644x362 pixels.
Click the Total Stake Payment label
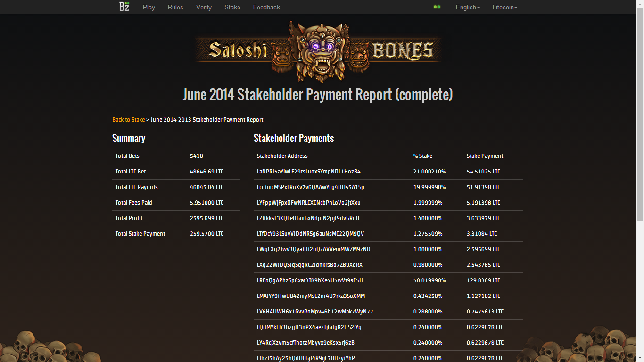(140, 234)
